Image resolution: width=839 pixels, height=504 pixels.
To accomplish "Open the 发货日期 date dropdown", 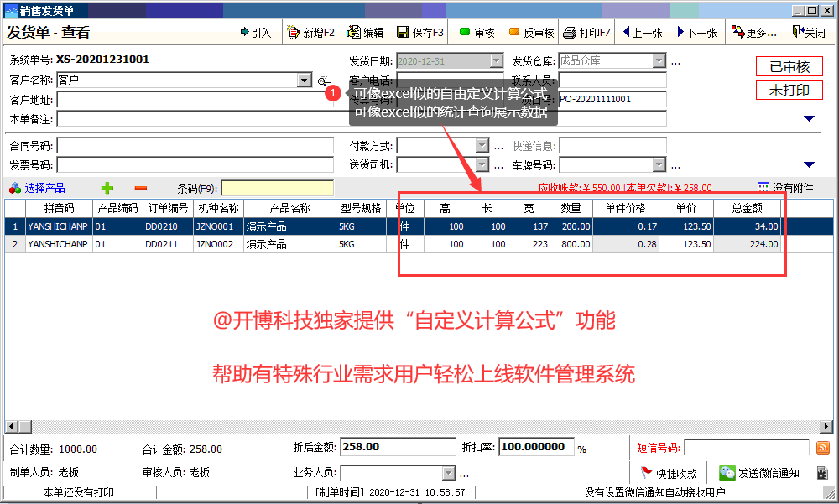I will tap(497, 61).
